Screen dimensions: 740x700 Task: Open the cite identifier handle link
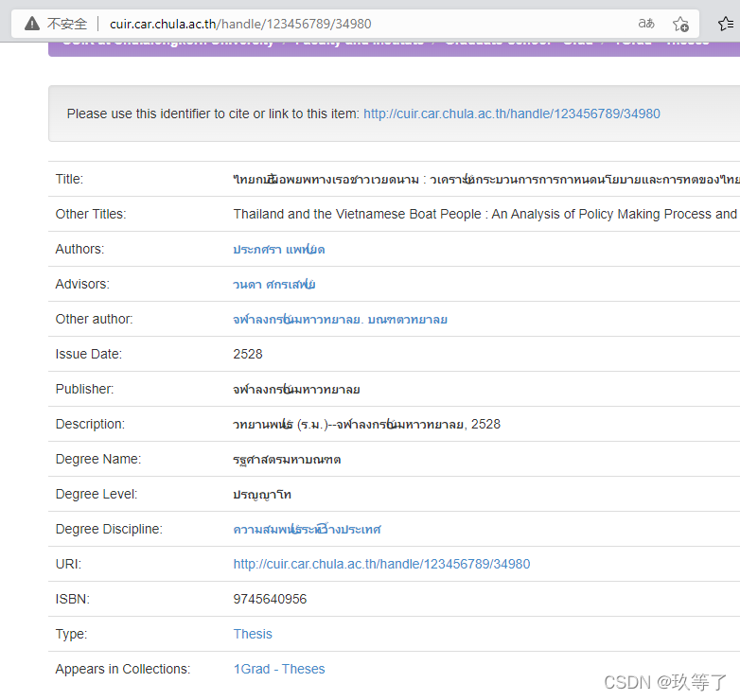512,114
